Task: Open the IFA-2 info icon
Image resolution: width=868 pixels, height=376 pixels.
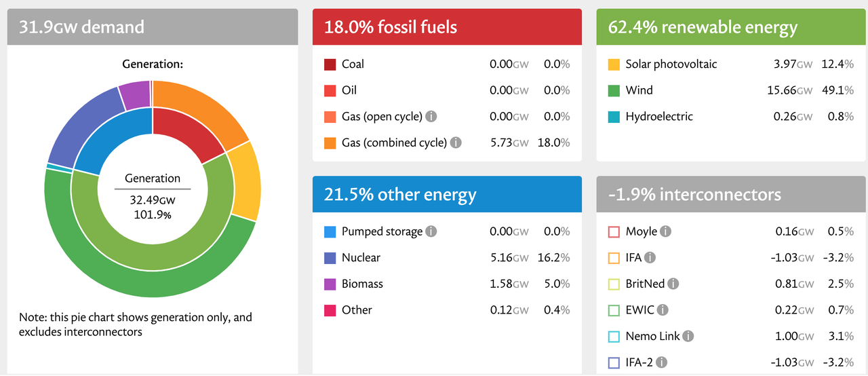Action: [661, 362]
